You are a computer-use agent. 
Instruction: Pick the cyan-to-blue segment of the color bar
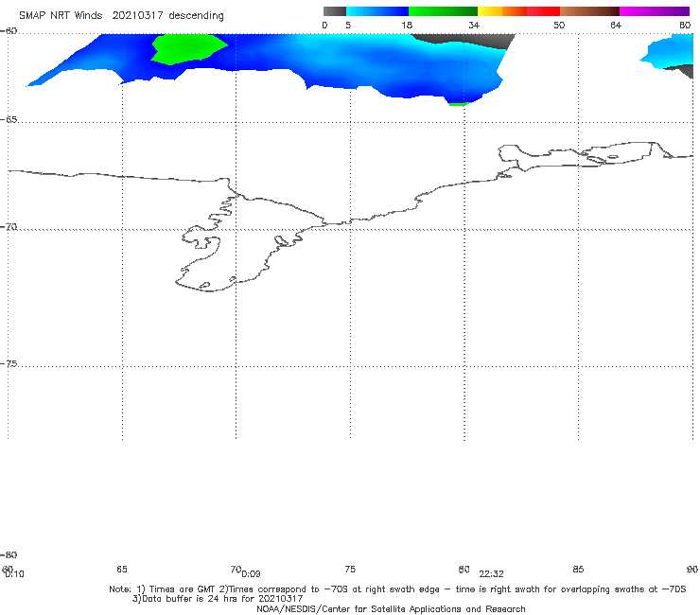point(377,11)
